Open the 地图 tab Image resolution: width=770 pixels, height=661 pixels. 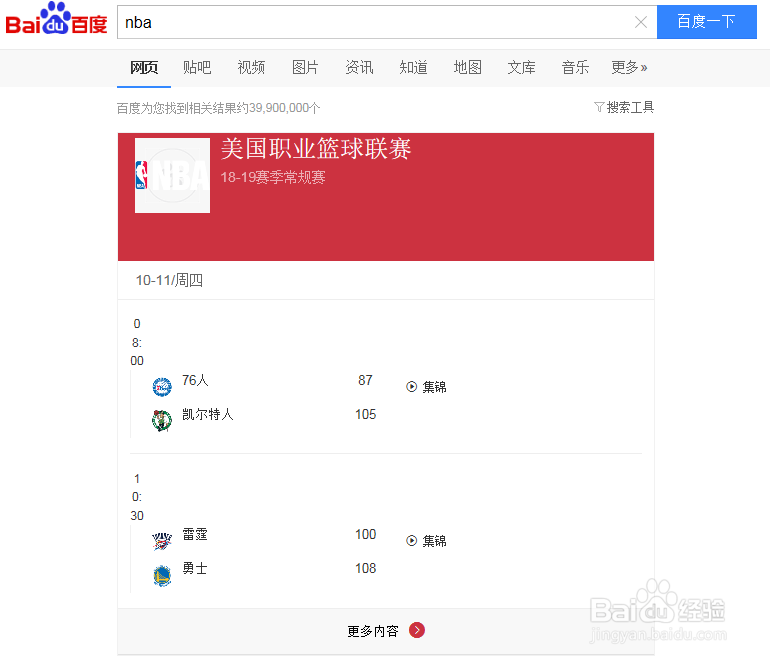click(468, 67)
